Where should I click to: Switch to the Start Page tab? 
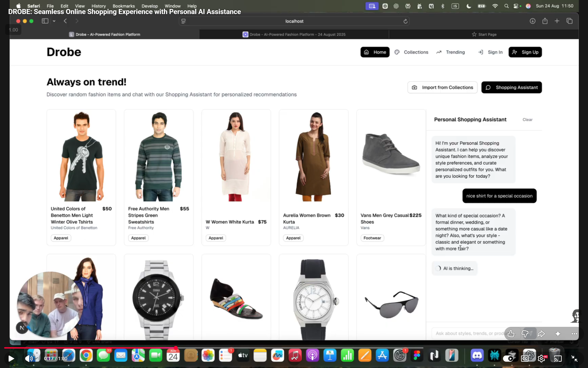(x=484, y=34)
